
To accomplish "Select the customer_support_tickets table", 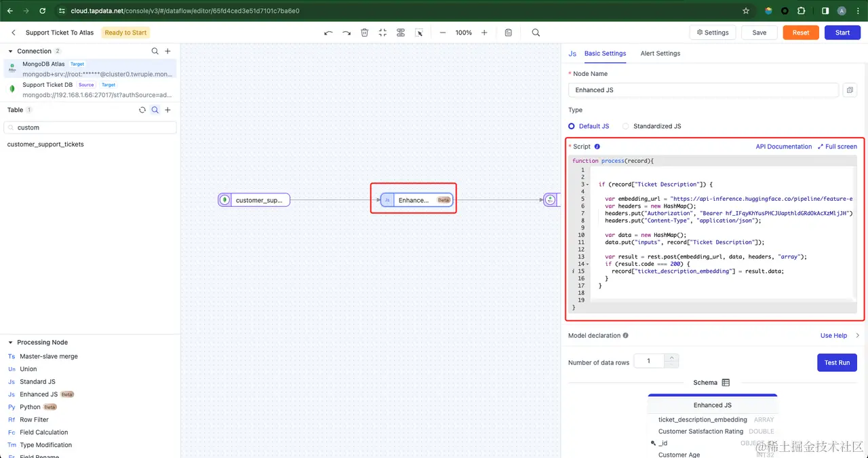I will pyautogui.click(x=45, y=145).
